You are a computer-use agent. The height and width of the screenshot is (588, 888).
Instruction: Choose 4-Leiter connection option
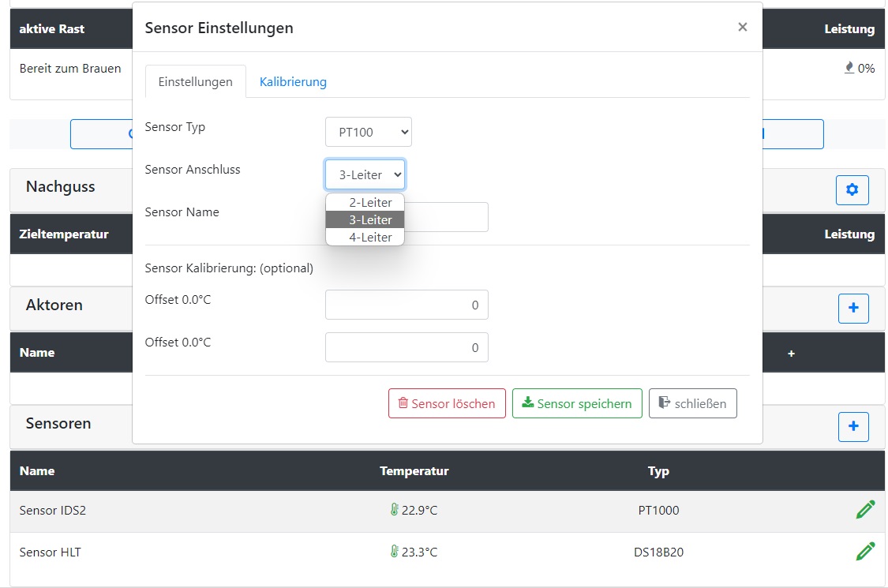(x=365, y=237)
